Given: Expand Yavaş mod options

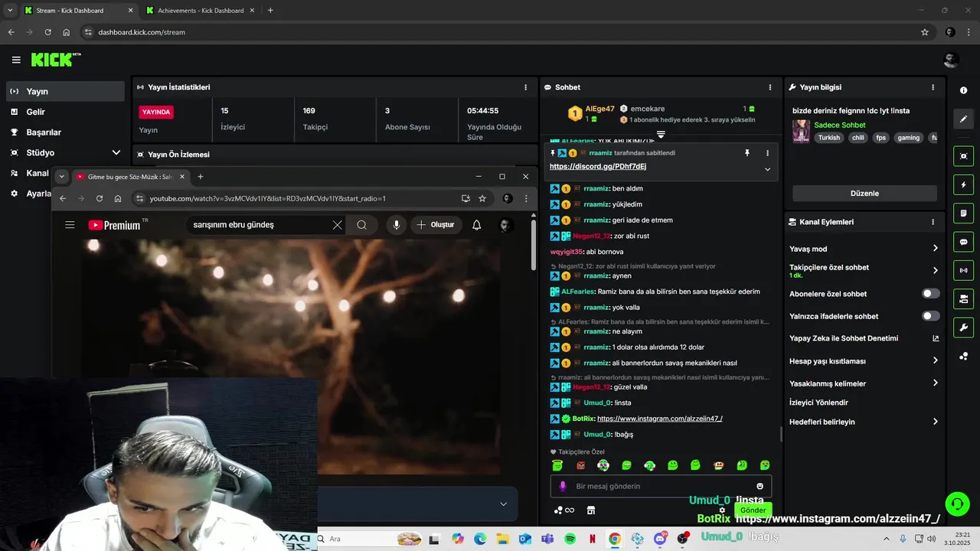Looking at the screenshot, I should coord(935,249).
